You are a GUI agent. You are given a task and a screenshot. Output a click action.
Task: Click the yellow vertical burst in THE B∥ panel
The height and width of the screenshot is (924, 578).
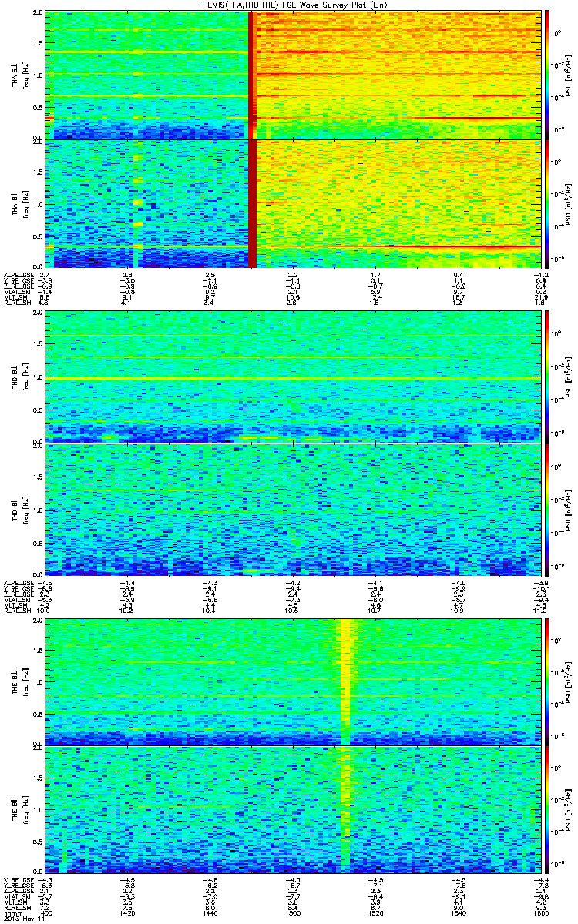pyautogui.click(x=346, y=810)
